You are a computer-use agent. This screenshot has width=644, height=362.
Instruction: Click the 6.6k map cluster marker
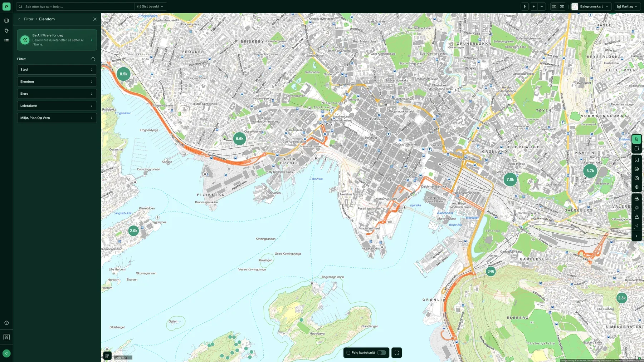(x=240, y=139)
